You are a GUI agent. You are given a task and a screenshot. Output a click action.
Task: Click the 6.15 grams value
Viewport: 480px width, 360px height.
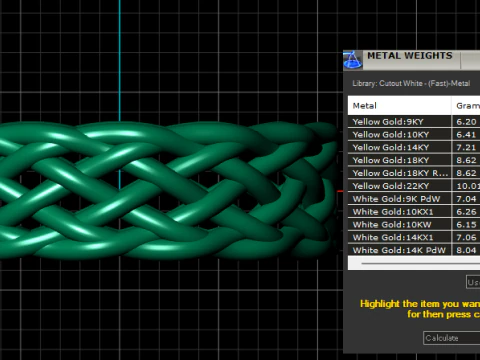click(466, 225)
